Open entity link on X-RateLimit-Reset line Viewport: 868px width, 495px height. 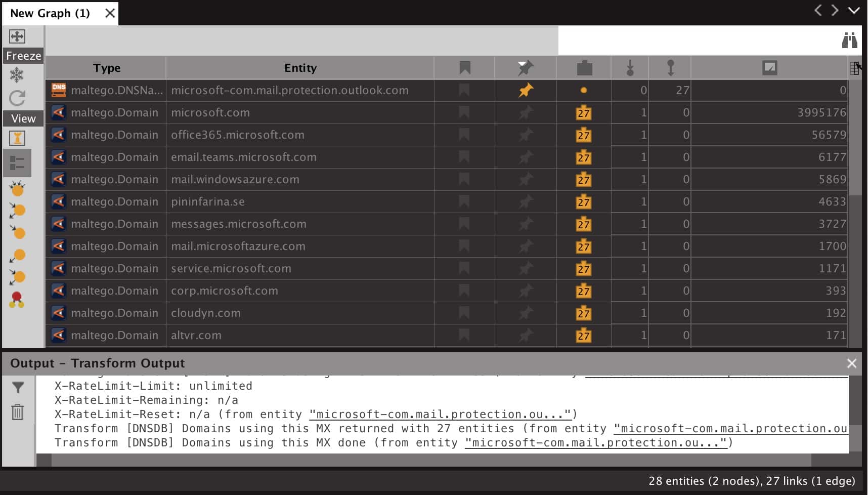click(x=440, y=415)
